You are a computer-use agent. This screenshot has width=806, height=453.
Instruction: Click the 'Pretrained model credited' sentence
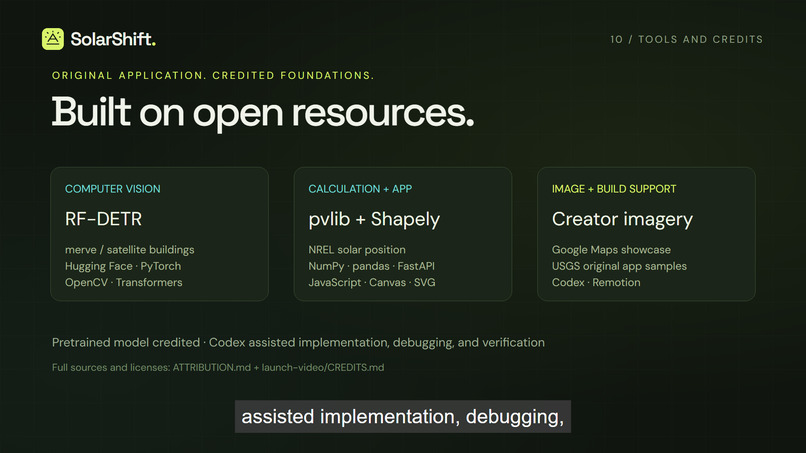(298, 342)
